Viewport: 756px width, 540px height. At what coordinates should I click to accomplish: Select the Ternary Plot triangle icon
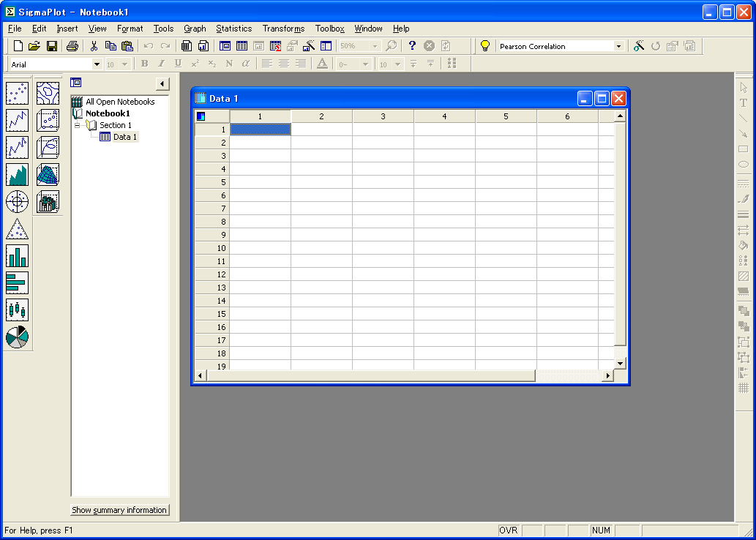point(18,228)
